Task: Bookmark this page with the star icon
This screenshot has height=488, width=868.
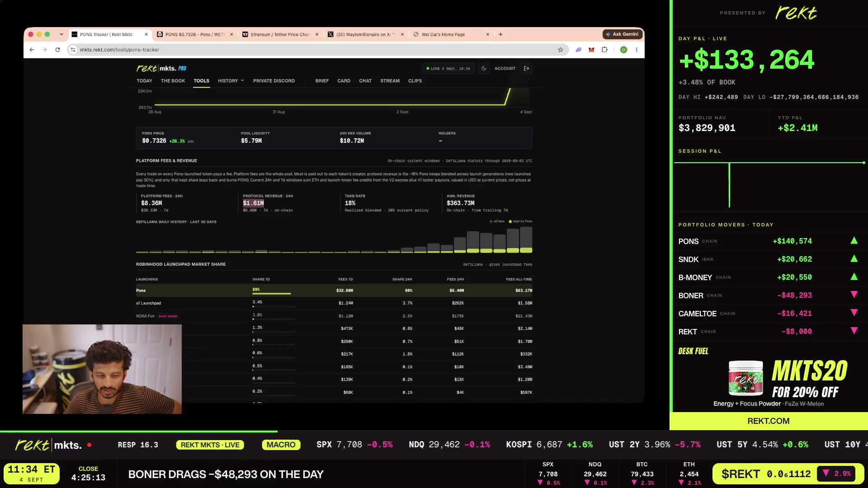Action: [x=561, y=50]
